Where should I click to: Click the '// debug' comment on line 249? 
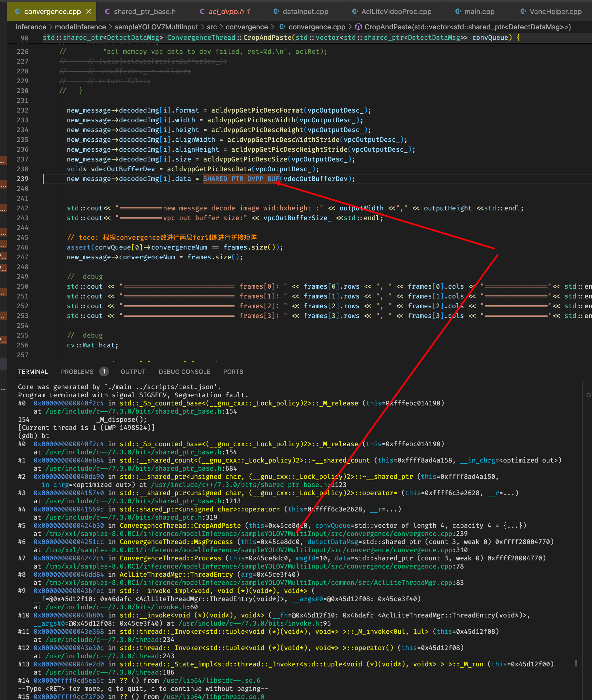[x=85, y=277]
